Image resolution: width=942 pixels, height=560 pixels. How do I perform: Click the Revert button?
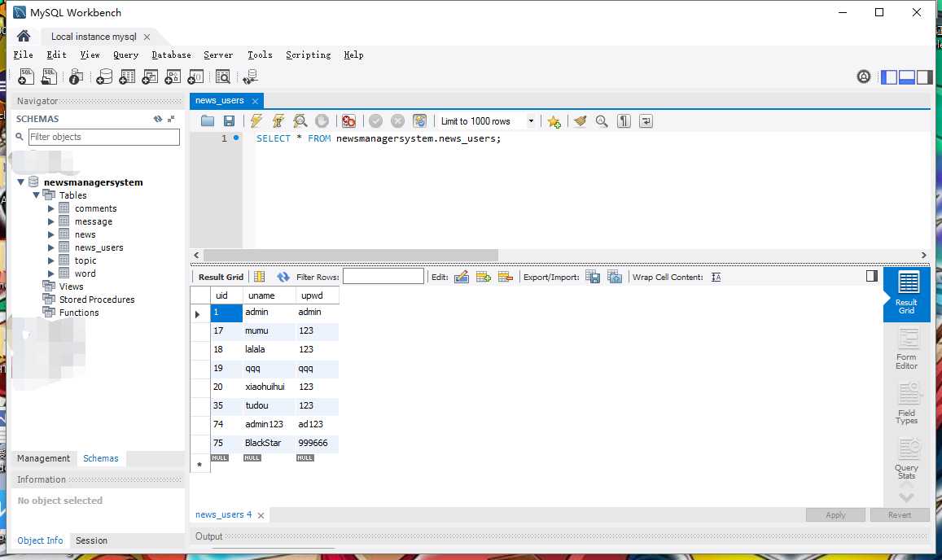(x=900, y=515)
